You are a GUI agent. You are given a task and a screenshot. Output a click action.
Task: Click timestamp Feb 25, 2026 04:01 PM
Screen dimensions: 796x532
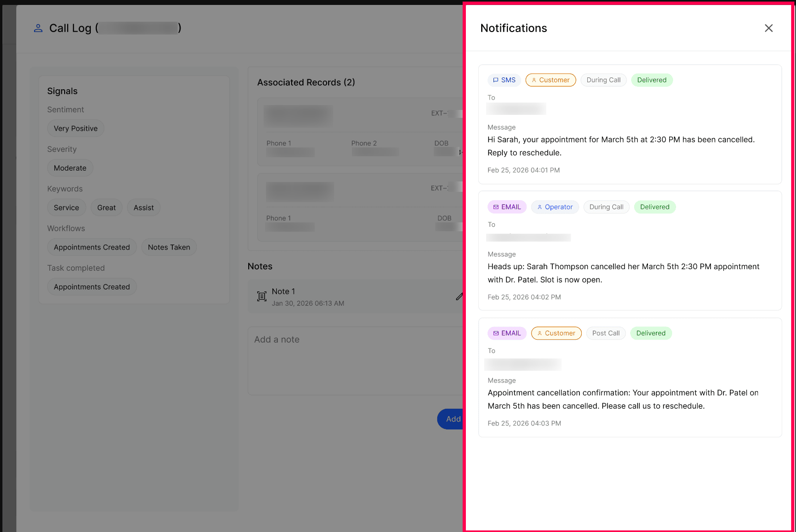tap(524, 170)
